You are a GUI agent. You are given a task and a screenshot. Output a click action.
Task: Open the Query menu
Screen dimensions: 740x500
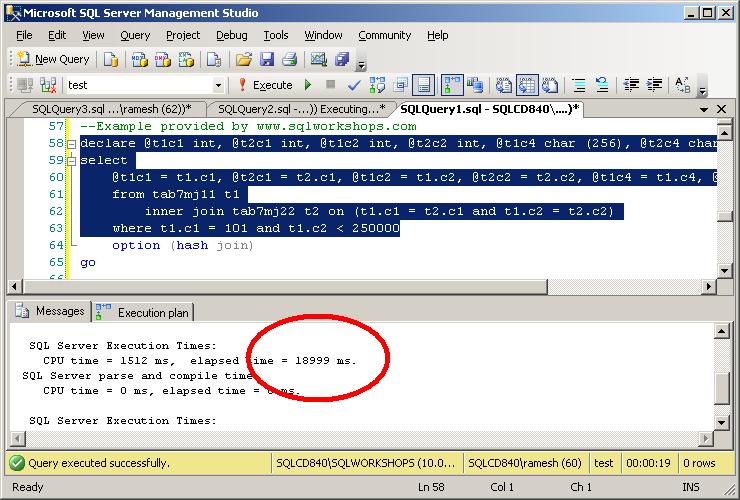pos(135,35)
